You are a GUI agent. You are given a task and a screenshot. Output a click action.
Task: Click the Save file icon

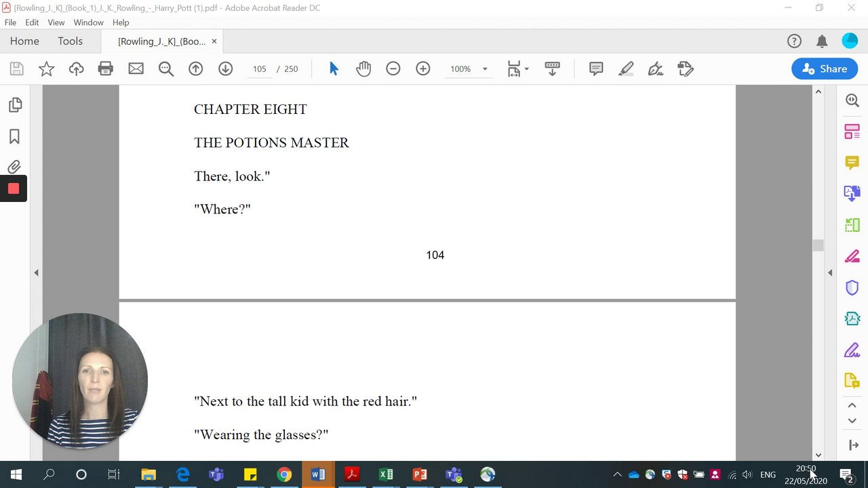[x=16, y=68]
